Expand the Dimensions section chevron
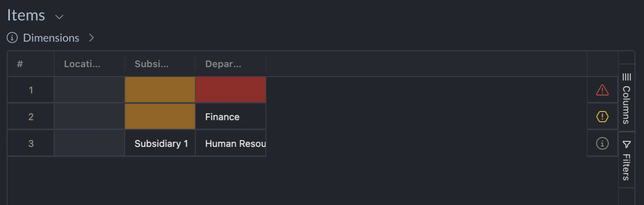This screenshot has height=205, width=644. [91, 38]
